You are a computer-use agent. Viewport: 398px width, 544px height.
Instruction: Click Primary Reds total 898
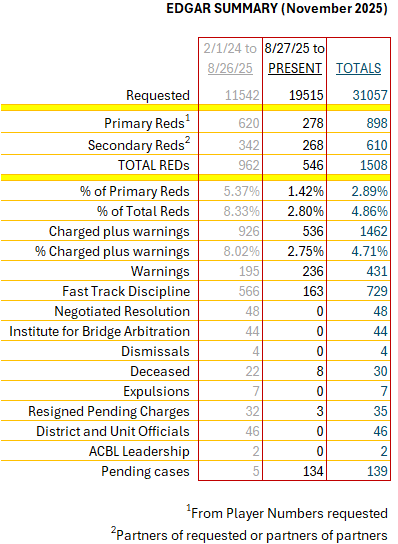click(377, 123)
